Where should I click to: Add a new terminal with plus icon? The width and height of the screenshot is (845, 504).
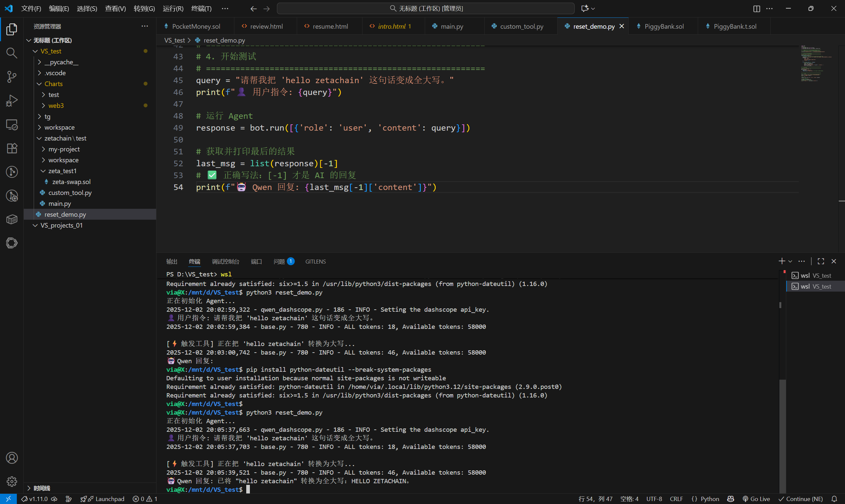point(782,261)
